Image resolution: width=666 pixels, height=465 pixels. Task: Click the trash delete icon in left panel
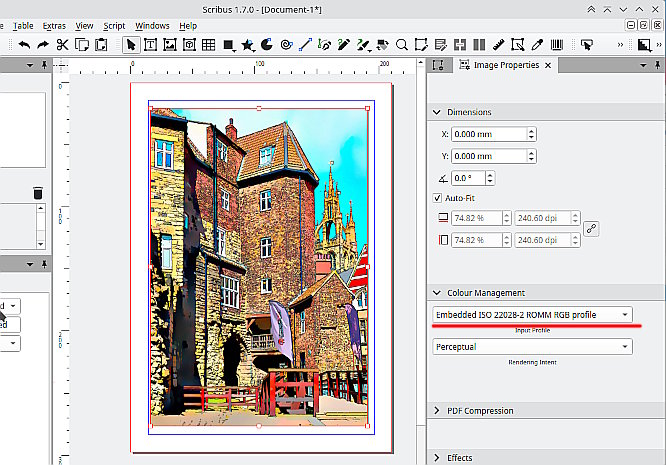[x=38, y=193]
